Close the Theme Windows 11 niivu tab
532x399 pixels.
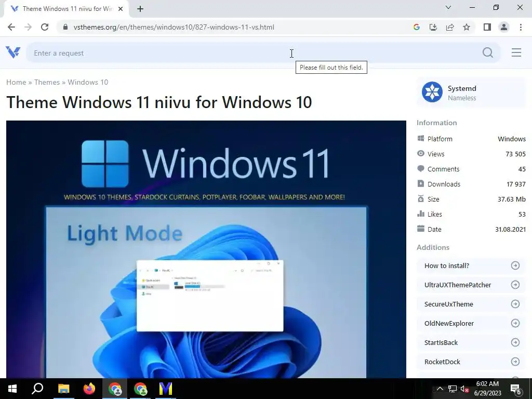tap(120, 9)
